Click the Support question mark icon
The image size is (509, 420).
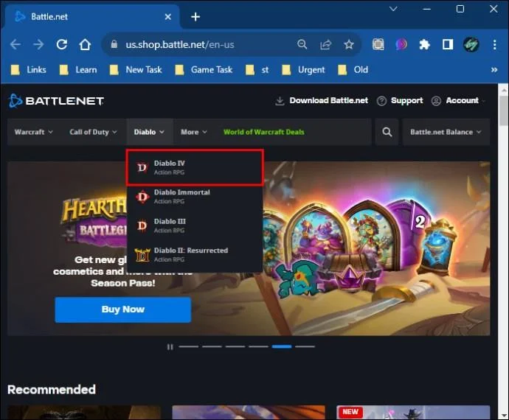[x=381, y=101]
